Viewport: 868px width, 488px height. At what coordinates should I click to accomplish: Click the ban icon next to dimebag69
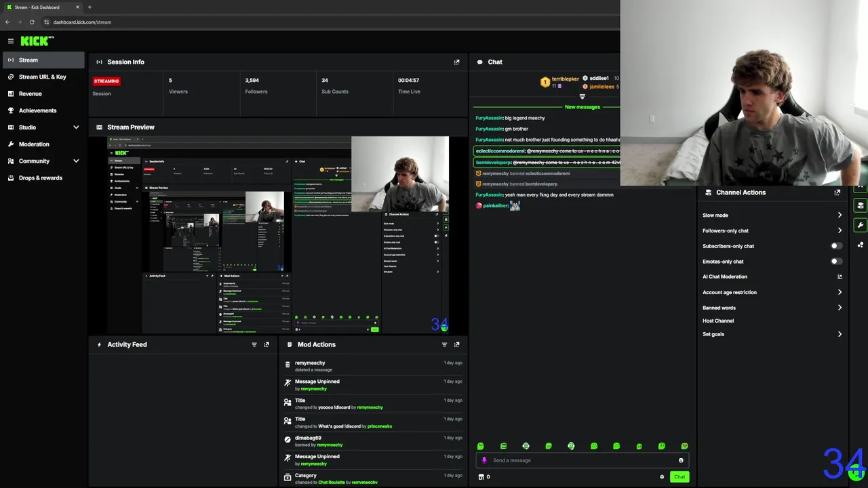[x=288, y=439]
